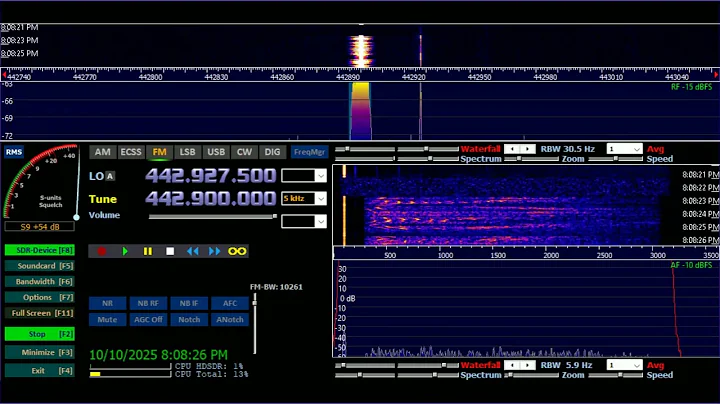
Task: Toggle the yellow loop playback icon
Action: click(x=237, y=251)
